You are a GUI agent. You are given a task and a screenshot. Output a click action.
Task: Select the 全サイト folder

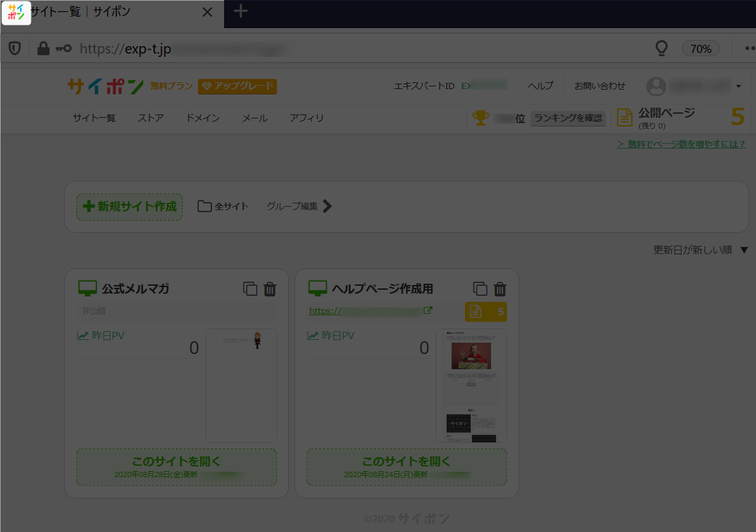click(223, 206)
